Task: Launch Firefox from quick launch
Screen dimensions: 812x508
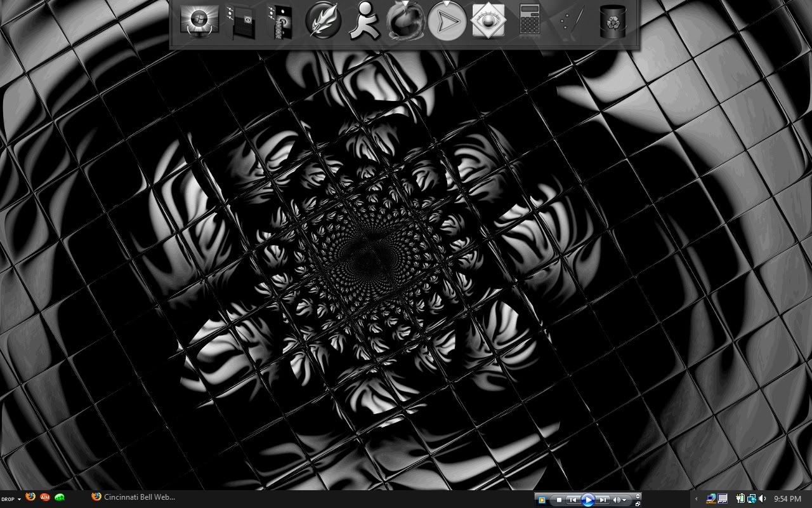Action: [30, 497]
